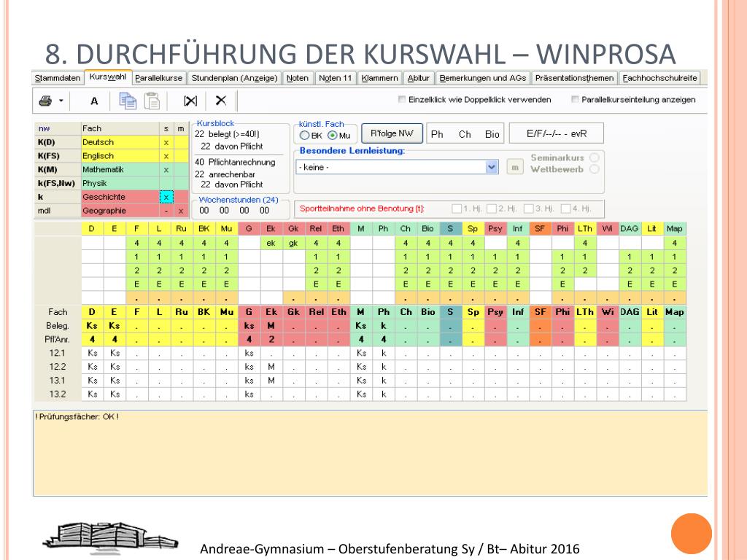
Task: Click the ks Beleg. cell under G
Action: tap(249, 326)
